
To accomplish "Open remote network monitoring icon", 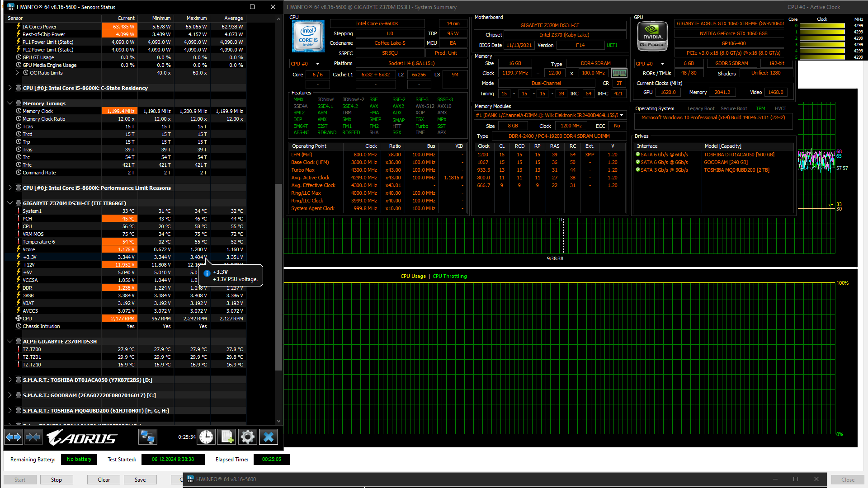I will pyautogui.click(x=148, y=437).
